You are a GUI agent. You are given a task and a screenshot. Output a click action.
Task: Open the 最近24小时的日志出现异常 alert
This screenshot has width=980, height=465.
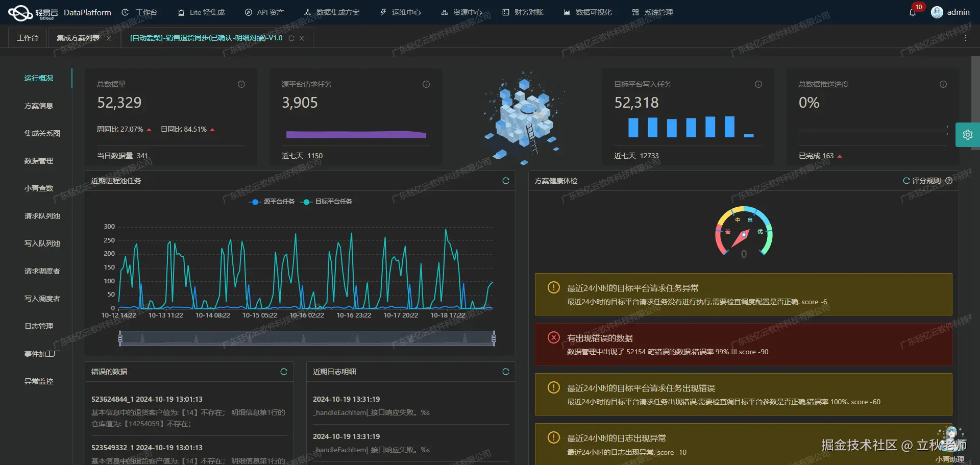(744, 444)
